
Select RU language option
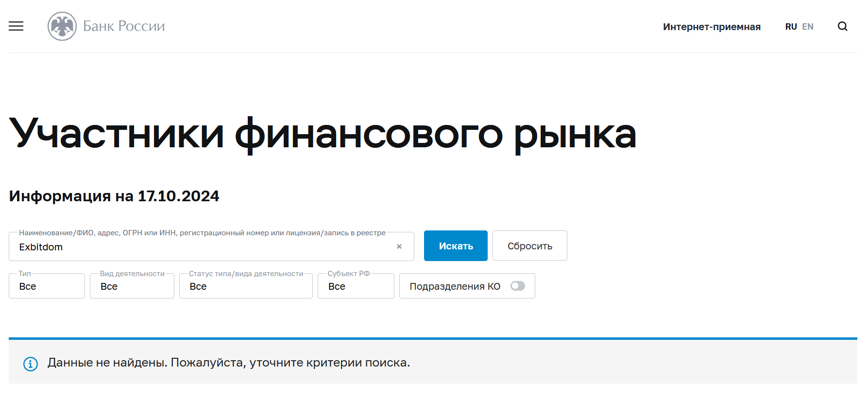click(x=791, y=27)
